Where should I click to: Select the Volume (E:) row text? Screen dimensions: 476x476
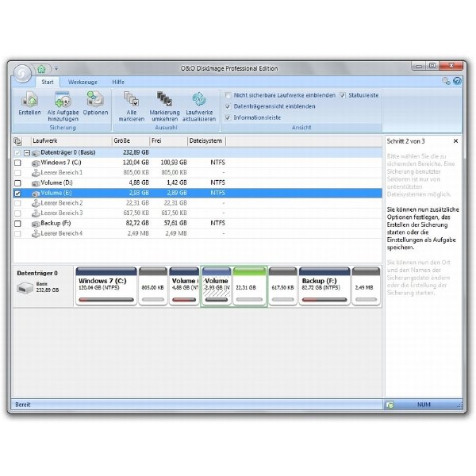[x=56, y=193]
